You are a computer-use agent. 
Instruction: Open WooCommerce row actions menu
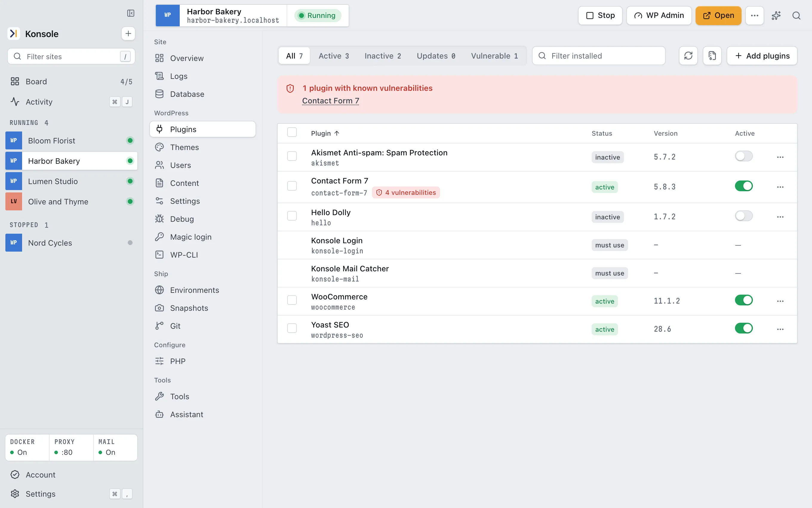pyautogui.click(x=780, y=301)
